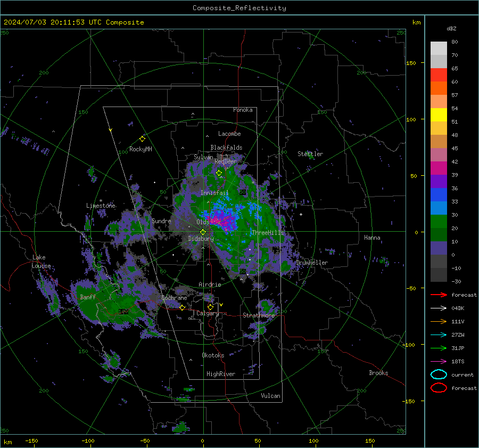Pick the purple 0-10 dBZ legend swatch
Screen dimensions: 479x448
439,248
